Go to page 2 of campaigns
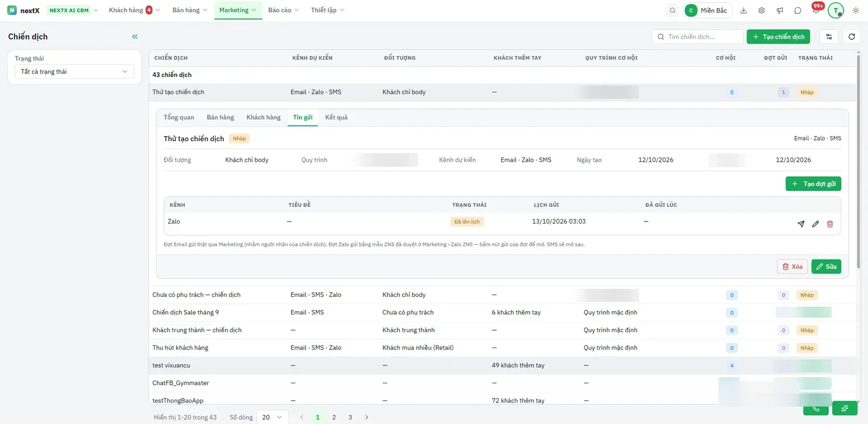868x424 pixels. 334,417
